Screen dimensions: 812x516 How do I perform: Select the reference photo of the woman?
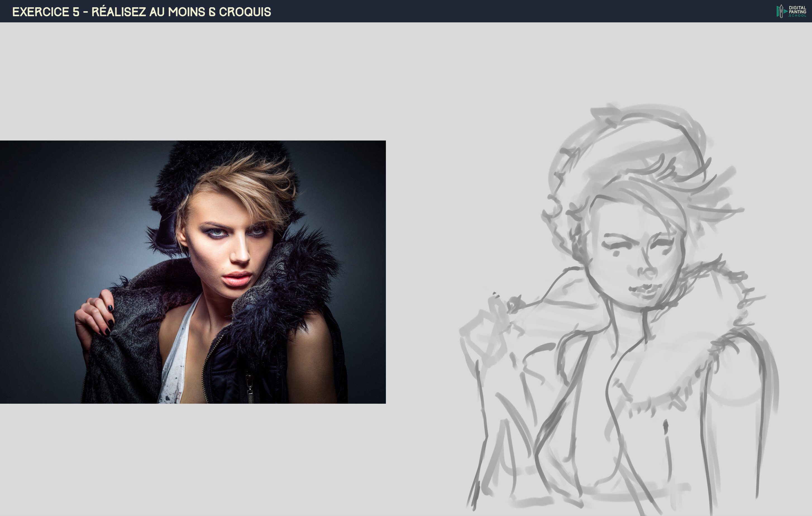tap(193, 272)
